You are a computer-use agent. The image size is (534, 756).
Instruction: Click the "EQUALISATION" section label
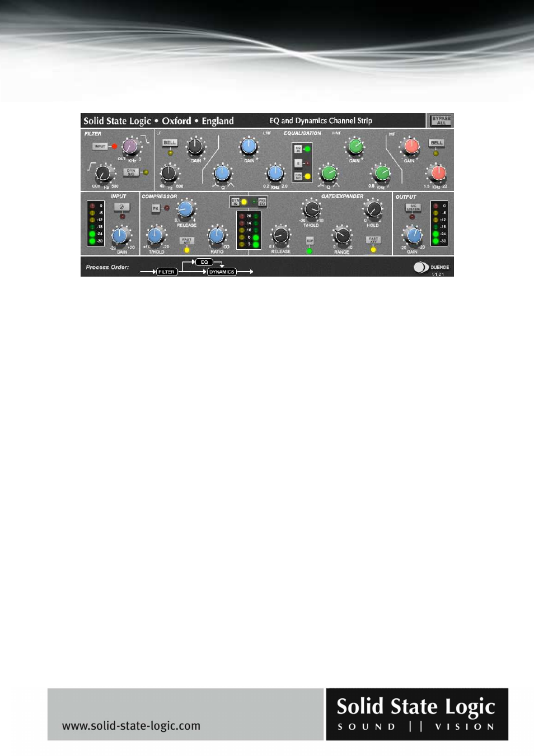(x=302, y=133)
